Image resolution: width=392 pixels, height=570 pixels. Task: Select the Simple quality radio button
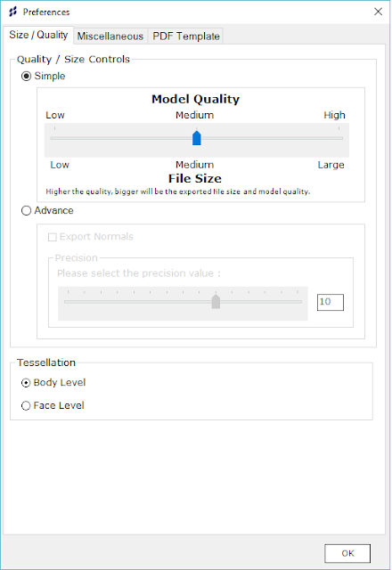pyautogui.click(x=26, y=76)
